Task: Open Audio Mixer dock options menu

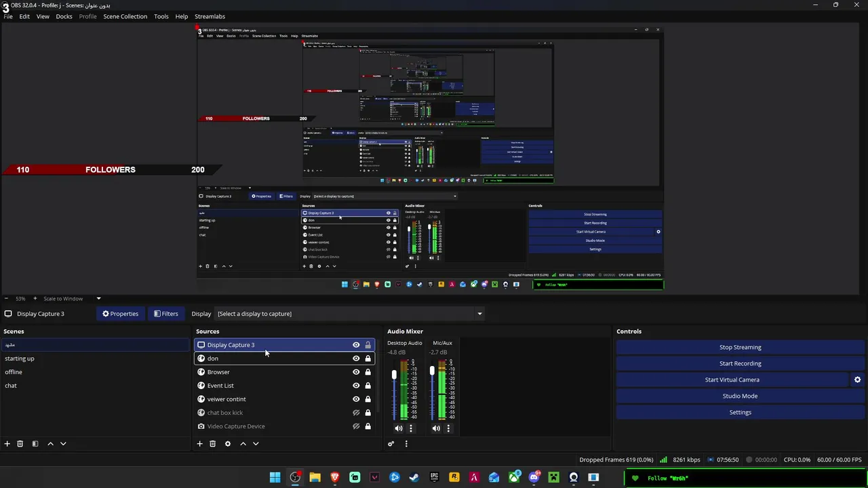Action: (x=406, y=444)
